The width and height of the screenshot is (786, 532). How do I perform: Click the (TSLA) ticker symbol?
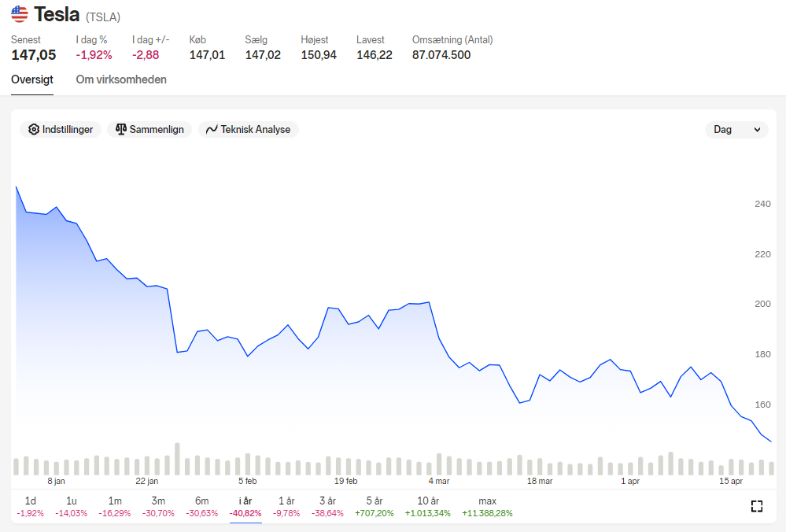click(103, 17)
